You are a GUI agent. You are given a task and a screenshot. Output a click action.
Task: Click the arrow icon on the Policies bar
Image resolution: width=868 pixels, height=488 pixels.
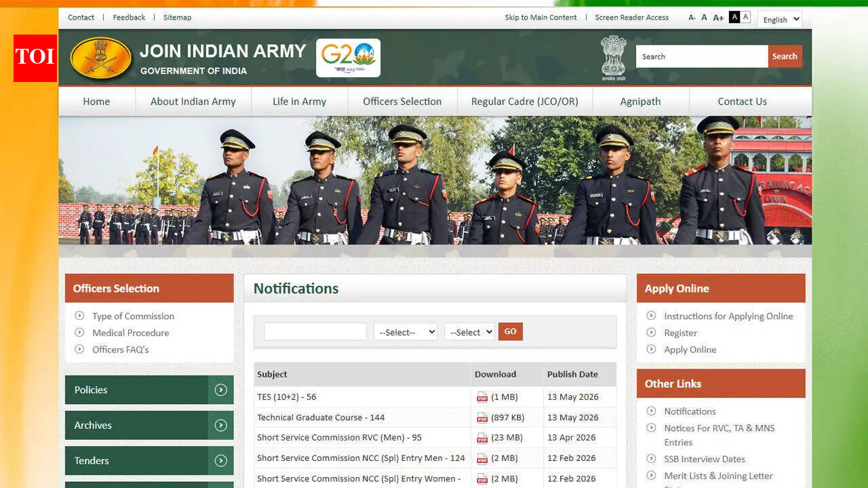click(220, 390)
